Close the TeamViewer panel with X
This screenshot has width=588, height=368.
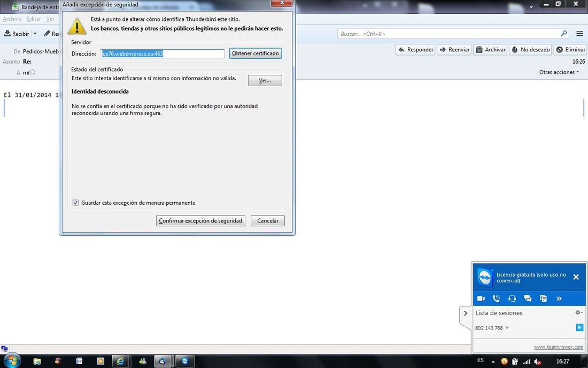[576, 277]
